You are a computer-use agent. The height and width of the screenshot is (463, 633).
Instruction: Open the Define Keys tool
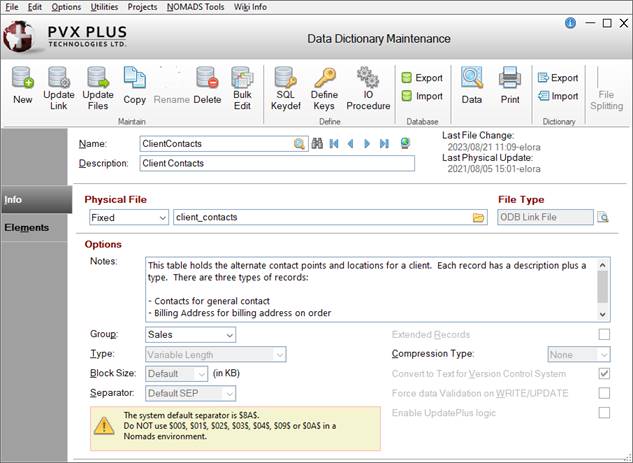[x=324, y=88]
